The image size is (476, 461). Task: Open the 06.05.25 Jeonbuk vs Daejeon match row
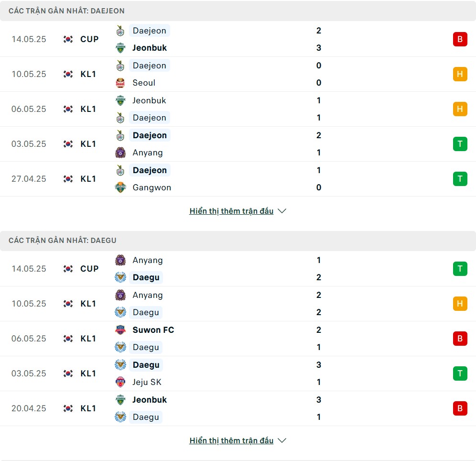pos(238,109)
